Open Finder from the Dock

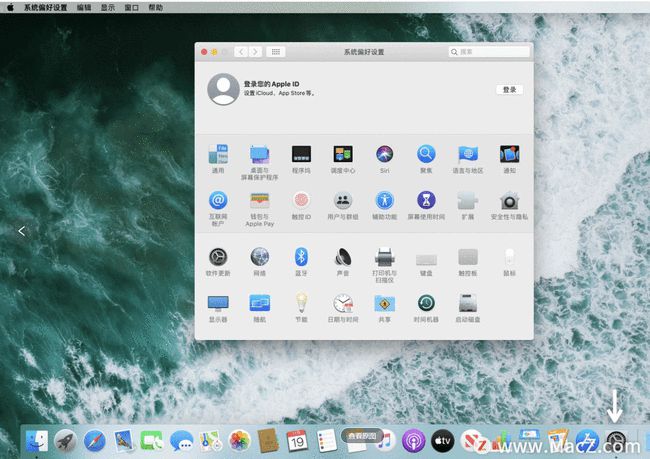pyautogui.click(x=38, y=440)
